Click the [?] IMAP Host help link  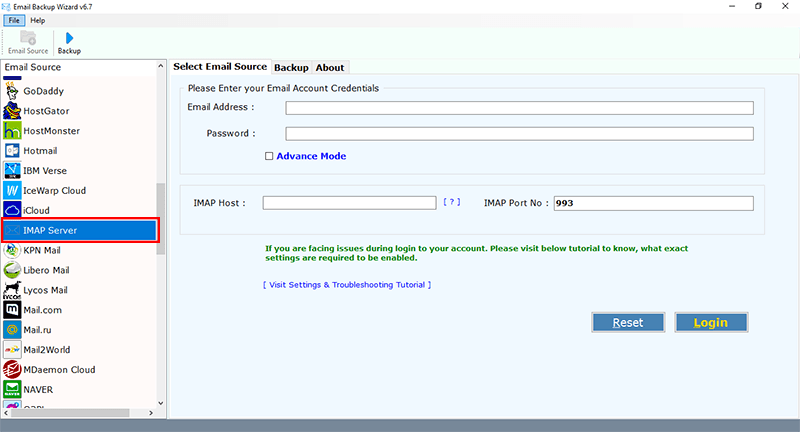point(452,202)
